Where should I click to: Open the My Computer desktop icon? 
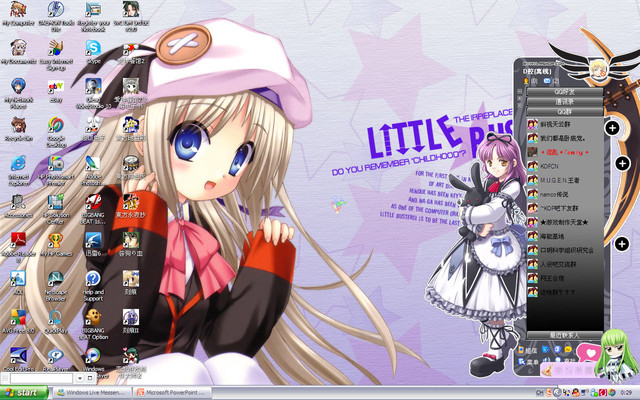[x=18, y=13]
